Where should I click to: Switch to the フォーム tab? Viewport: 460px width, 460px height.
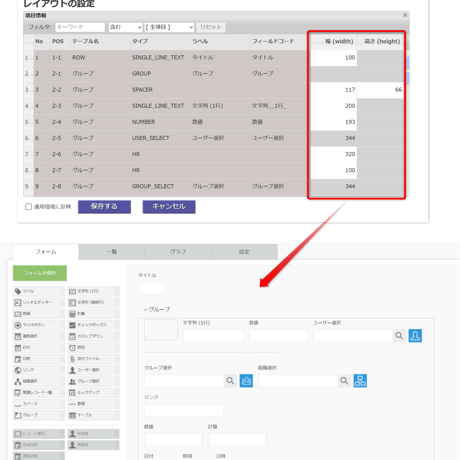pos(46,252)
